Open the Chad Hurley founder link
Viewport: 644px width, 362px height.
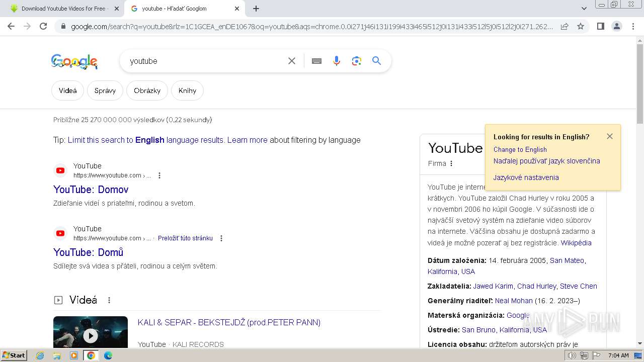click(x=536, y=286)
